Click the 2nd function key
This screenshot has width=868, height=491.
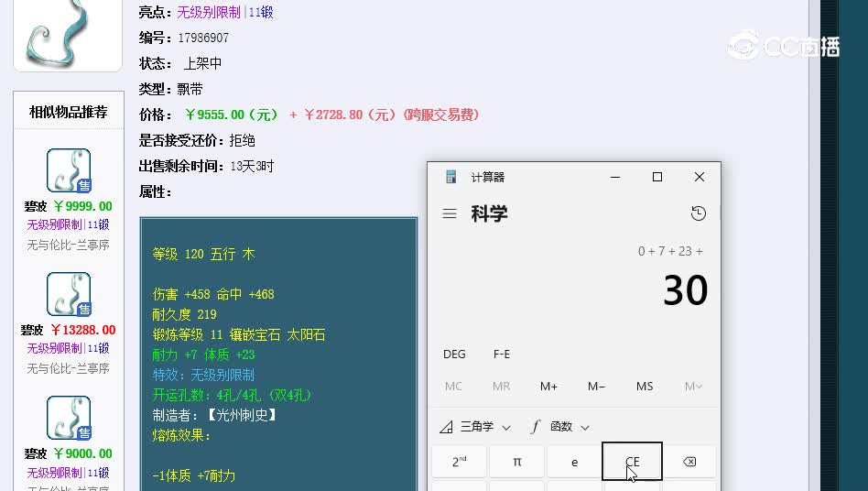coord(459,462)
